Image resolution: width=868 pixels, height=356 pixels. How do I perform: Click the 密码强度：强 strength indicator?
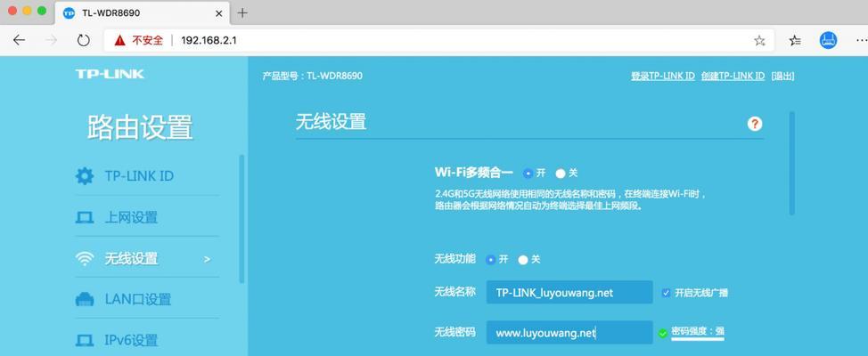[x=698, y=332]
